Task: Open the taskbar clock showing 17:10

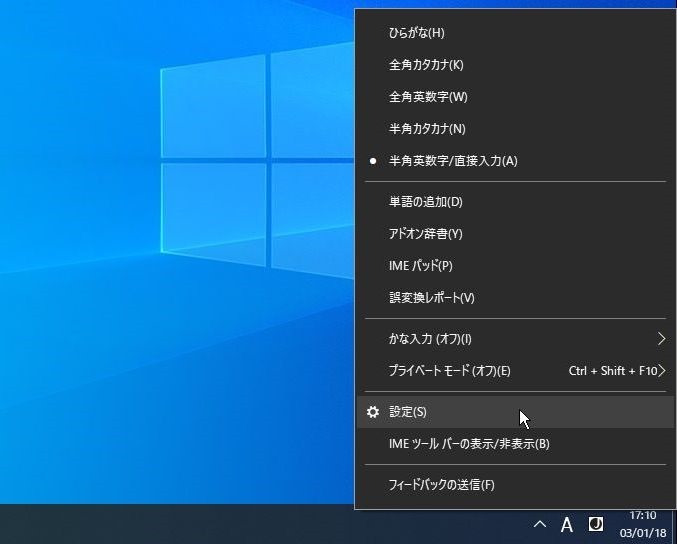Action: [642, 524]
